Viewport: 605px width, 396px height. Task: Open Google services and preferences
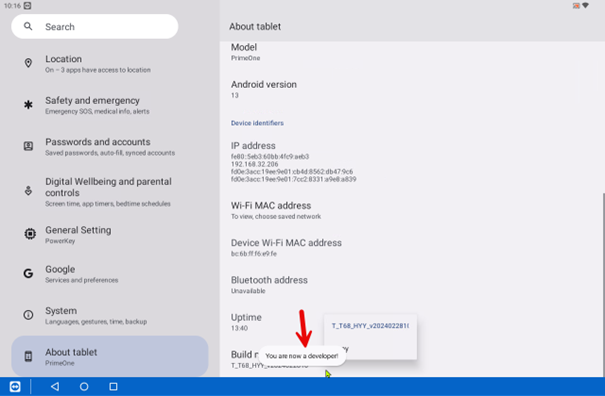110,274
